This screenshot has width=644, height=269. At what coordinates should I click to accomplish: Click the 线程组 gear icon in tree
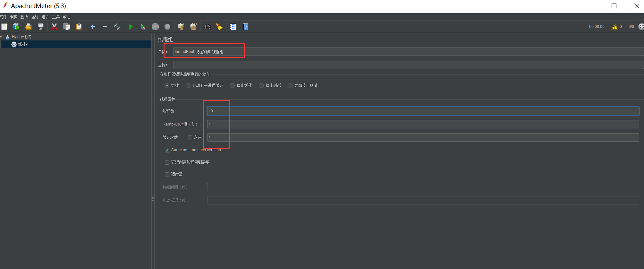point(14,44)
